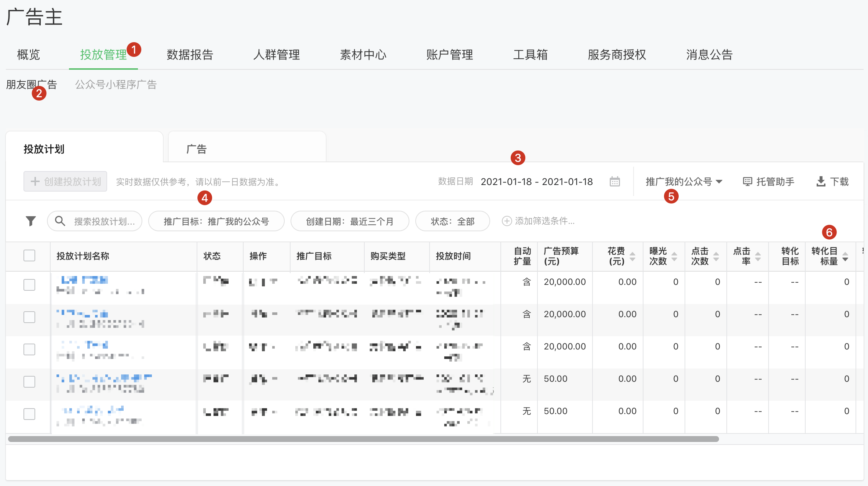The height and width of the screenshot is (486, 868).
Task: Open the 服务商授权 tab
Action: pyautogui.click(x=617, y=55)
